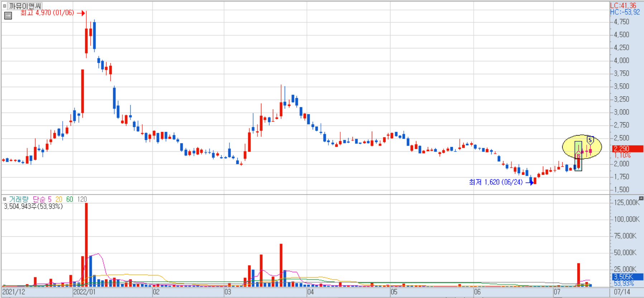Viewport: 644px width, 298px height.
Task: Click the 3,504,943주(53.93%) volume readout
Action: coord(33,207)
